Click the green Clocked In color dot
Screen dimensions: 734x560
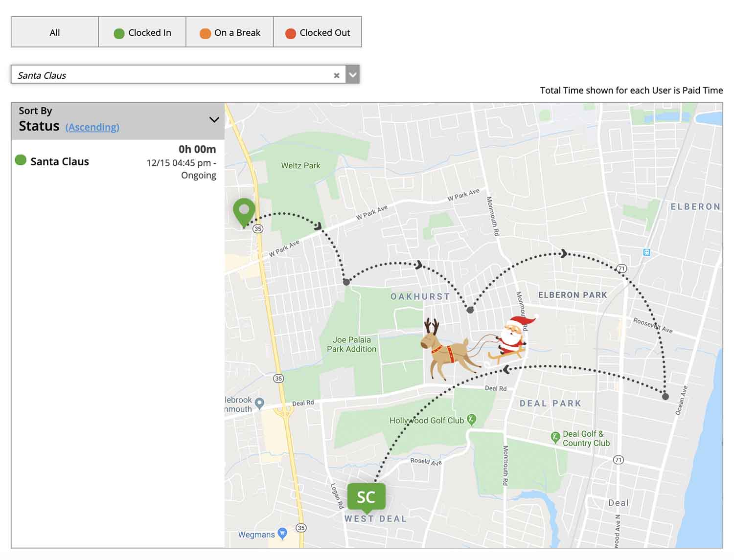click(x=119, y=33)
